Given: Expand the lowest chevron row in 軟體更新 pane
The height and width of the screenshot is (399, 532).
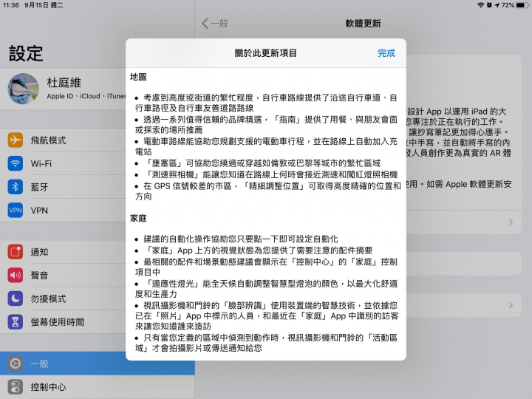Looking at the screenshot, I should [511, 305].
